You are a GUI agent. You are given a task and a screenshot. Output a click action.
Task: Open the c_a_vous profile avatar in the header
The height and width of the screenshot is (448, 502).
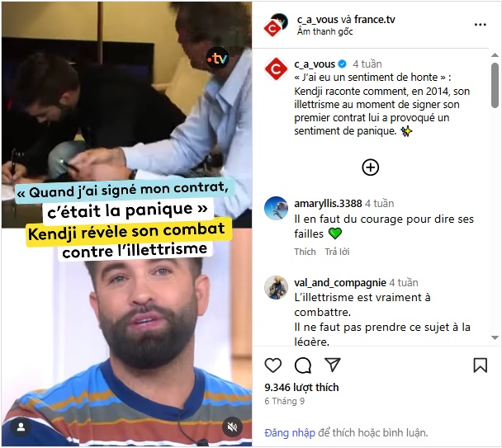click(276, 25)
